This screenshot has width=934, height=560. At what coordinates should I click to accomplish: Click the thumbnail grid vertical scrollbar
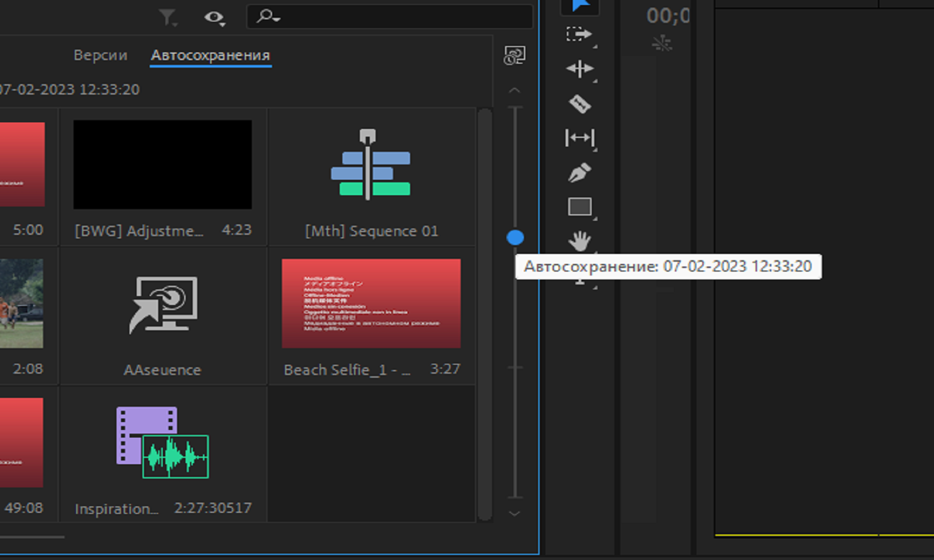484,314
